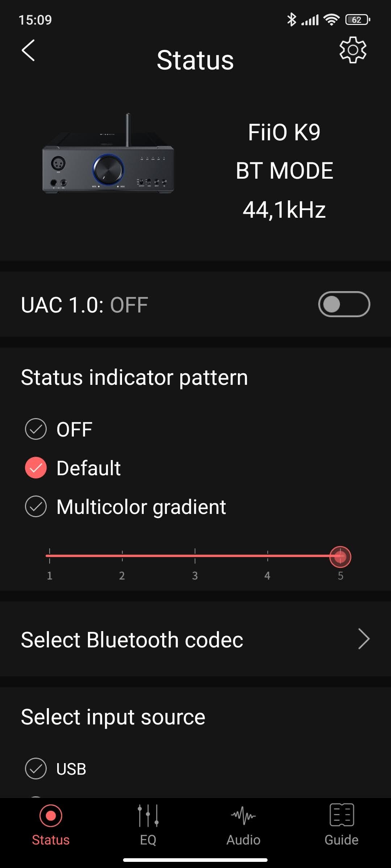Open the Guide tab label
Viewport: 391px width, 868px height.
click(341, 840)
